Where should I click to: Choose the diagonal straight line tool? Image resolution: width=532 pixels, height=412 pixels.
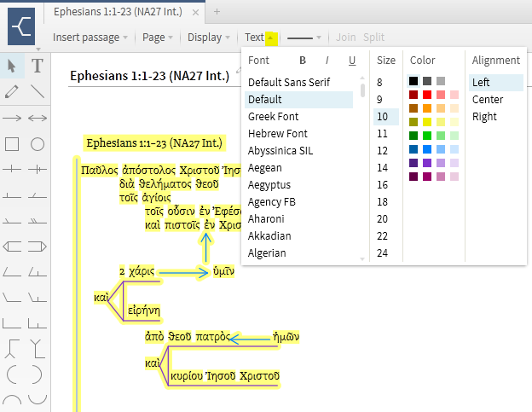pos(38,91)
